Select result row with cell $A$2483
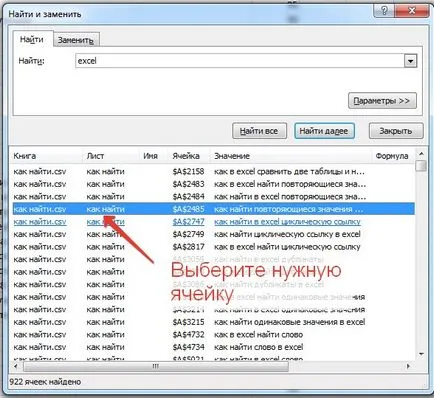This screenshot has width=434, height=398. pyautogui.click(x=213, y=184)
